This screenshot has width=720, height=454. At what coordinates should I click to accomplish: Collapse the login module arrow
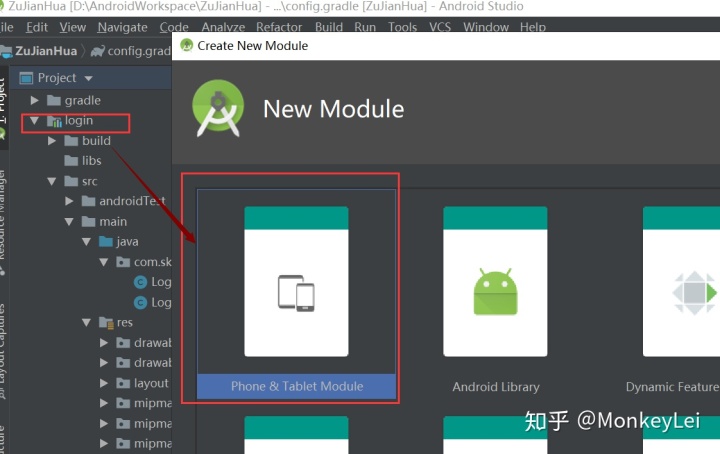(x=34, y=121)
